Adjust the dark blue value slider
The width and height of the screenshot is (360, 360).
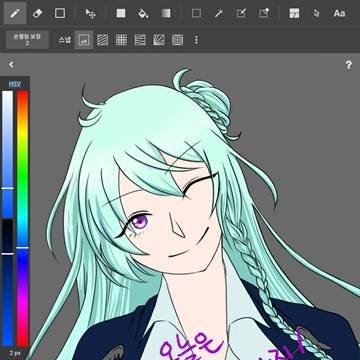click(x=8, y=282)
